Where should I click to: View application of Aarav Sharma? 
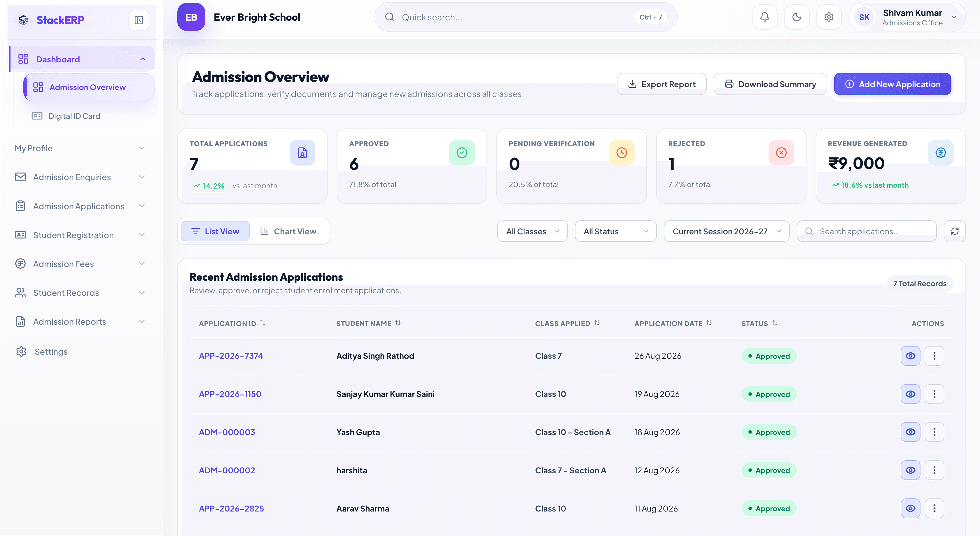(910, 508)
